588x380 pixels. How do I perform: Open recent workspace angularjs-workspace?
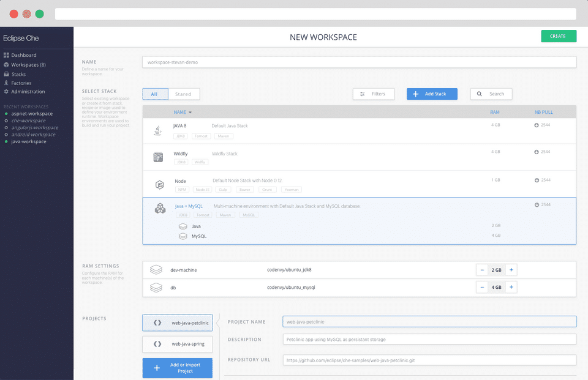click(35, 127)
